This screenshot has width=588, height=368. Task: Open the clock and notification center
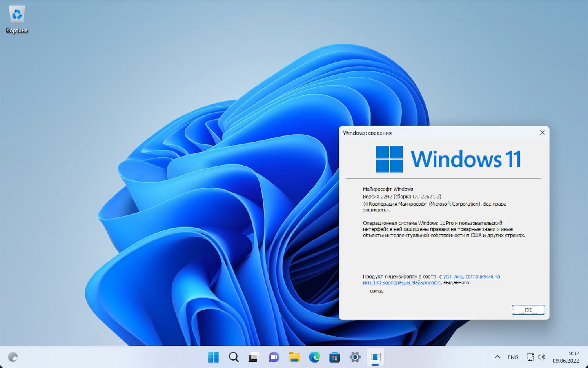click(566, 357)
